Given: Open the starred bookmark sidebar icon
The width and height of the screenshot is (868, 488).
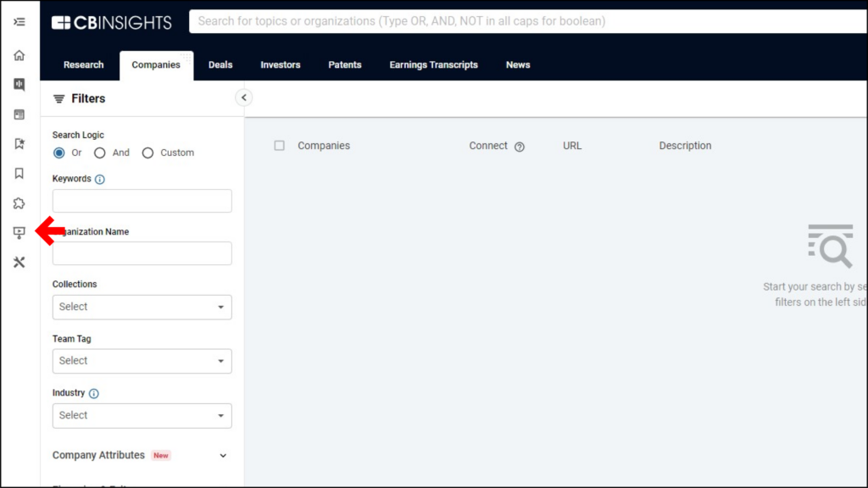Looking at the screenshot, I should pos(19,144).
